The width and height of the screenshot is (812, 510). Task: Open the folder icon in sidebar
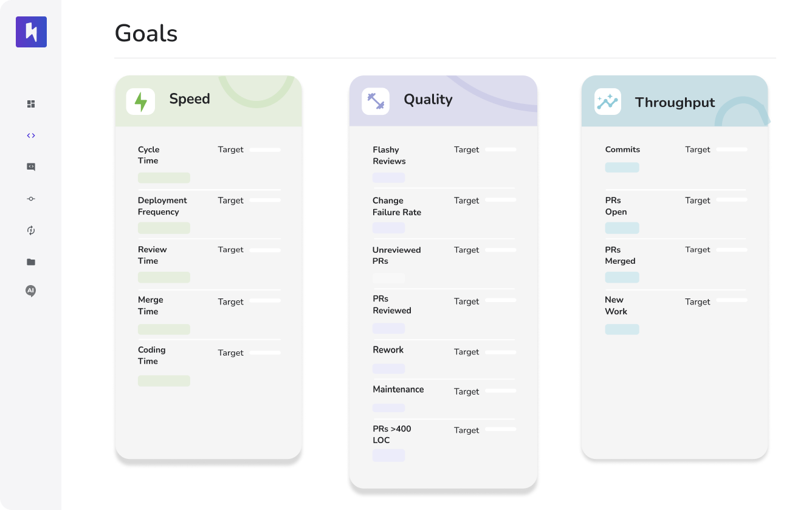(31, 262)
